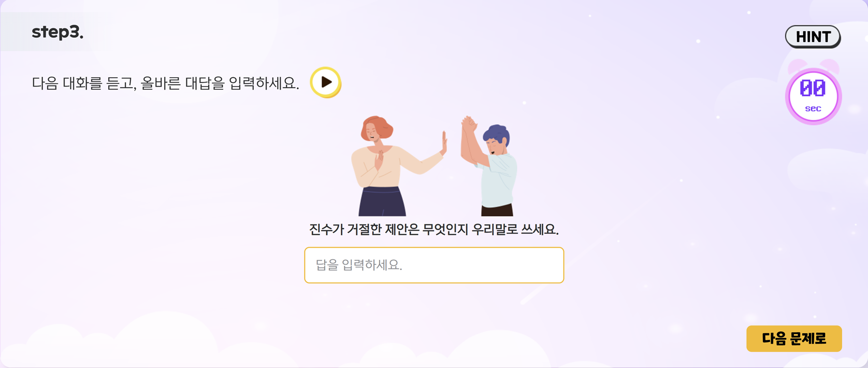
Task: Click the 다음 문제로 button
Action: tap(794, 338)
